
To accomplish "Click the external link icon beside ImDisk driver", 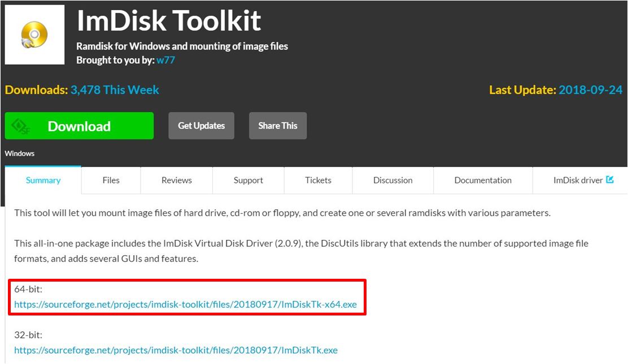I will click(610, 179).
